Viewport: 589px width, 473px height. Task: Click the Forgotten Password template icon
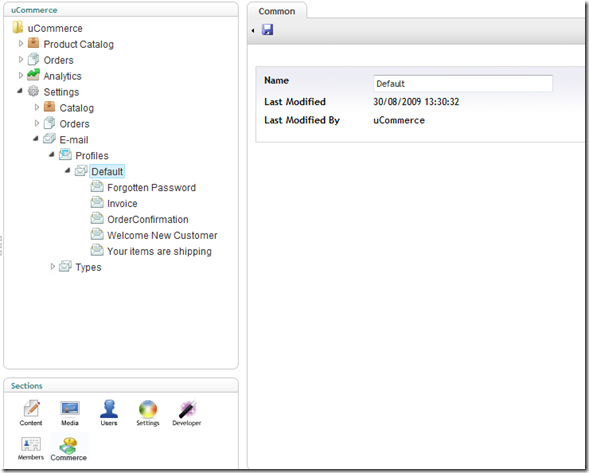pyautogui.click(x=97, y=186)
